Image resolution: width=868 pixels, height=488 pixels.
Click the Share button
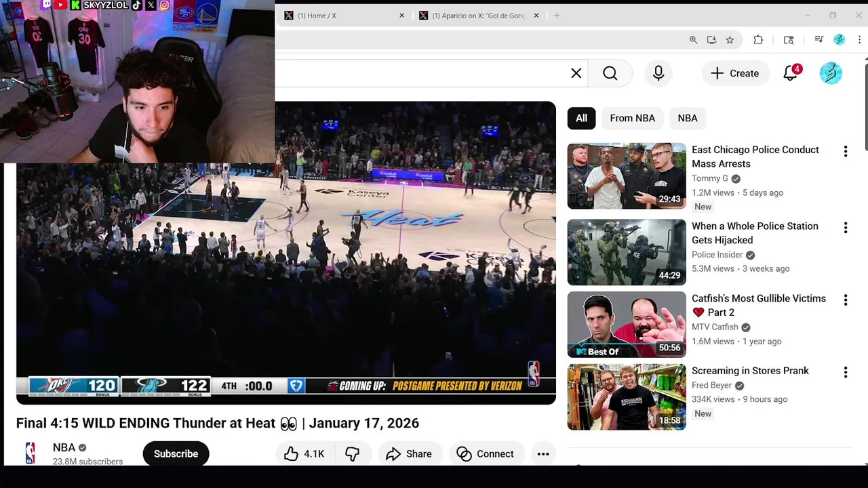(x=409, y=454)
